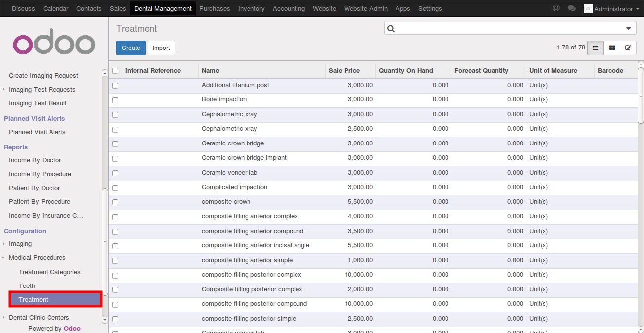Screen dimensions: 644x333
Task: Tick the select-all header checkbox
Action: (115, 71)
